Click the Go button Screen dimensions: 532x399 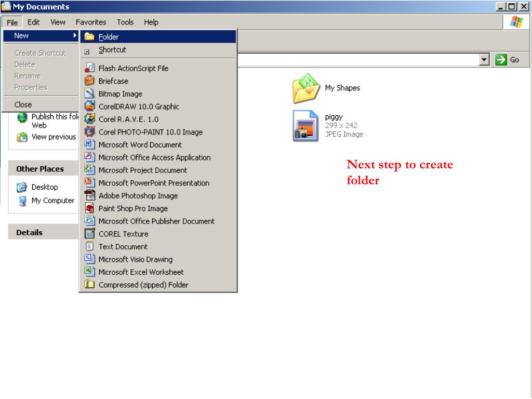[507, 60]
